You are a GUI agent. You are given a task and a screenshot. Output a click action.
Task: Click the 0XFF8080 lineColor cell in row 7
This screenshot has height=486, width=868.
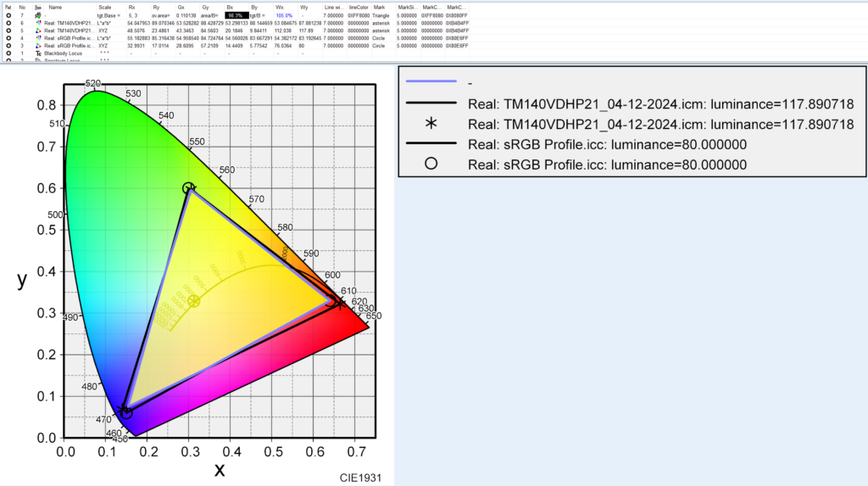[359, 15]
